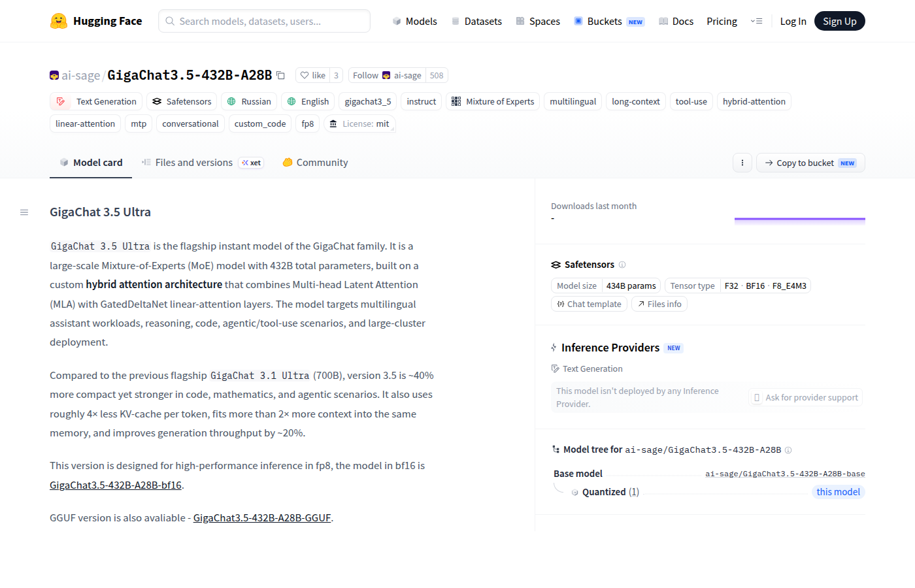The width and height of the screenshot is (915, 588).
Task: Click the Text Generation task link
Action: pos(587,368)
